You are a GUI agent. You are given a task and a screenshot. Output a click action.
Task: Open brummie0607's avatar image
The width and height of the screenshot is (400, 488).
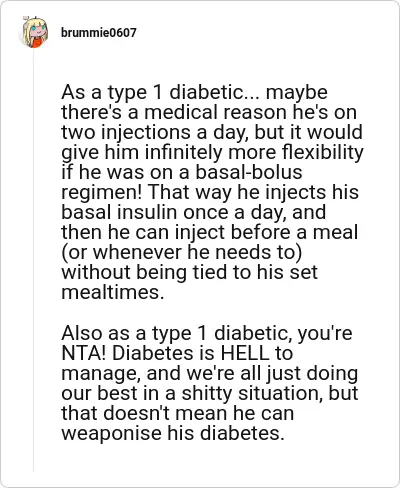point(35,32)
